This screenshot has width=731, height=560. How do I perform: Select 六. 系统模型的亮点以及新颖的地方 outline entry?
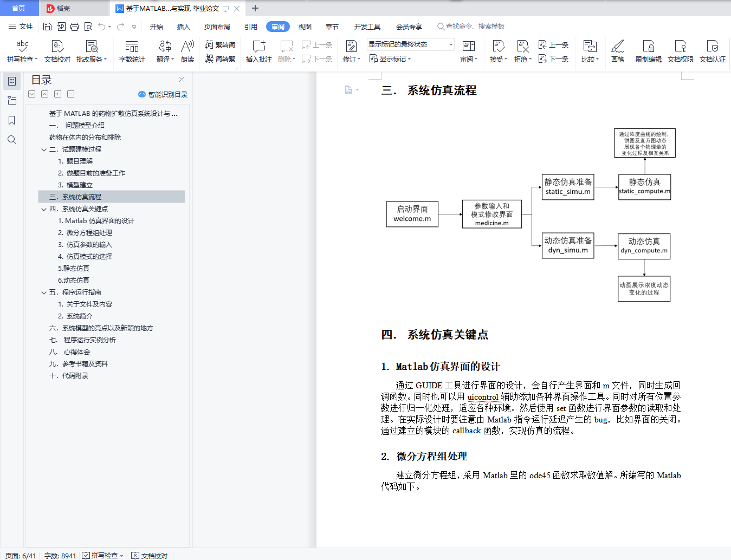pos(101,328)
